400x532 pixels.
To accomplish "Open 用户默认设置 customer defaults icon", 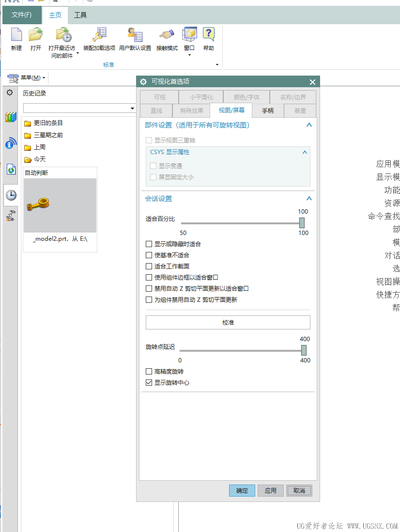I will coord(135,34).
